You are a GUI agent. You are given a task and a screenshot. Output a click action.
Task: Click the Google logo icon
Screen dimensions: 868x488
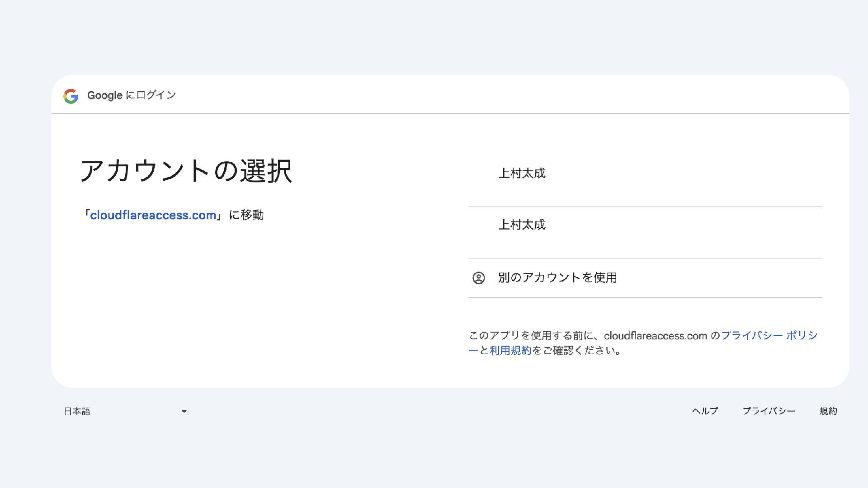pyautogui.click(x=71, y=96)
